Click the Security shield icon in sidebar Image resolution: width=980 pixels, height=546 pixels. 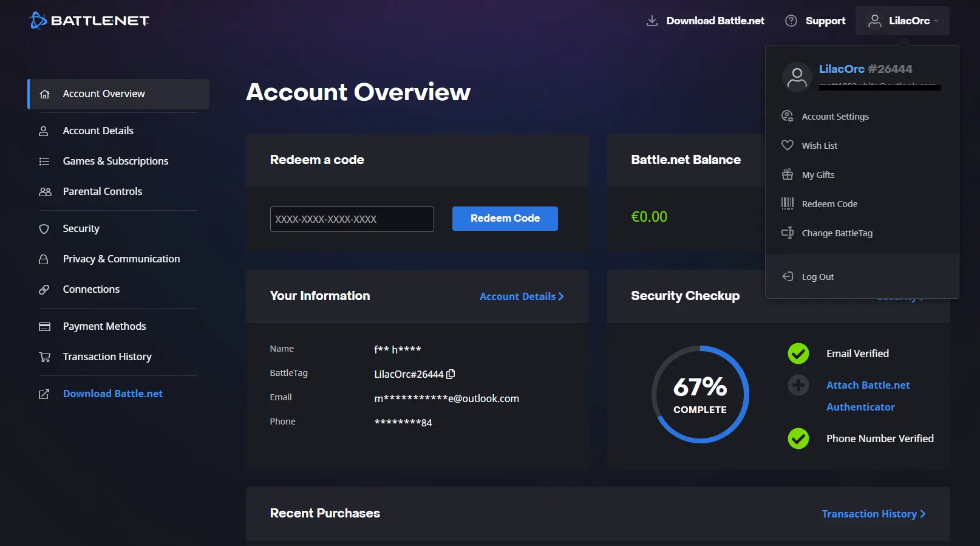click(x=44, y=229)
